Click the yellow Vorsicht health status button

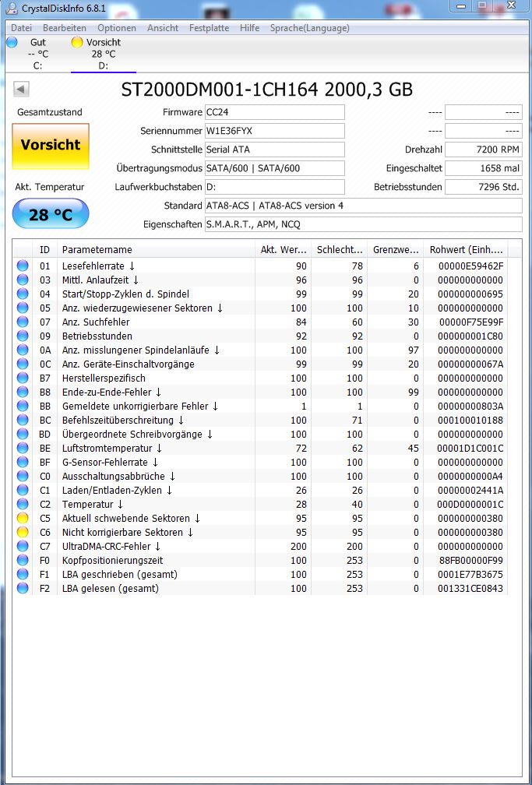[51, 146]
